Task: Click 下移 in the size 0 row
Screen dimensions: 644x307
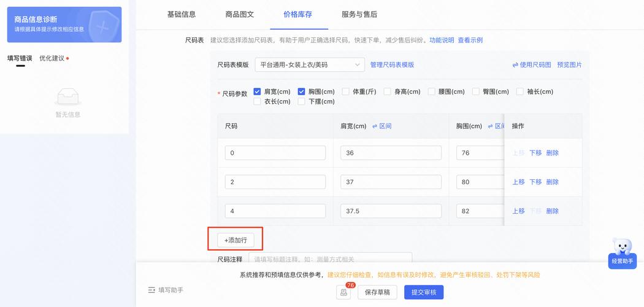Action: point(535,153)
